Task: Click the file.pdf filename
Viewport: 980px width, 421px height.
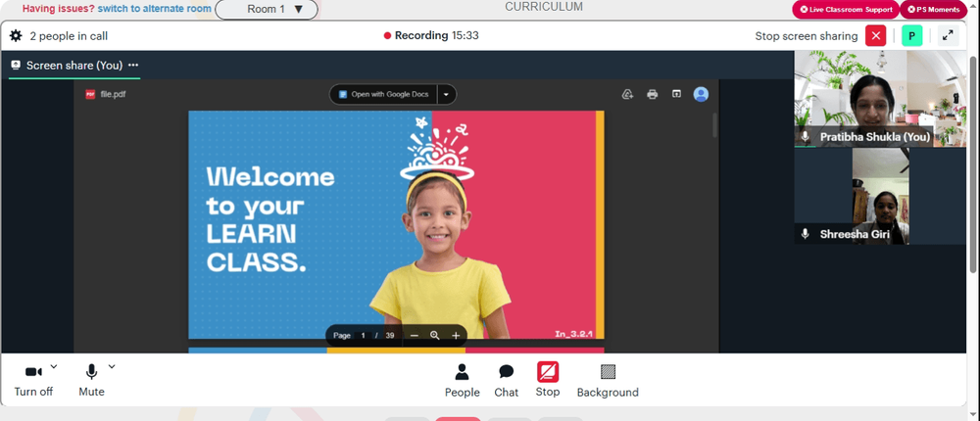Action: coord(113,94)
